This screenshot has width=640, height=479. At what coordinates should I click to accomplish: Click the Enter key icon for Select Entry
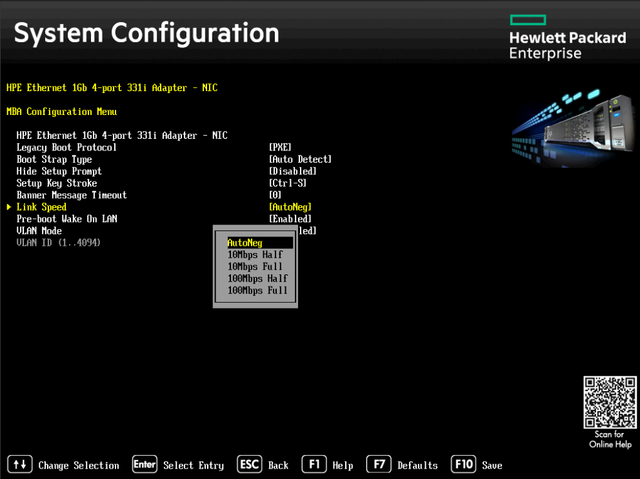(144, 464)
